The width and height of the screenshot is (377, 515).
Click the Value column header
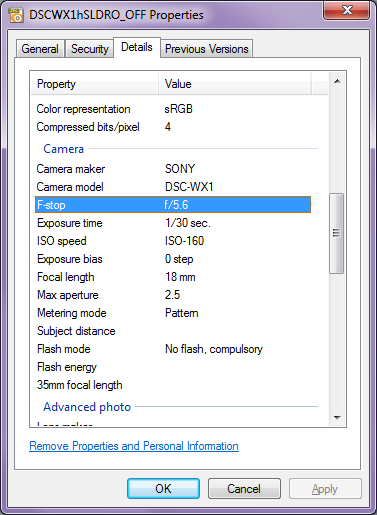(235, 84)
